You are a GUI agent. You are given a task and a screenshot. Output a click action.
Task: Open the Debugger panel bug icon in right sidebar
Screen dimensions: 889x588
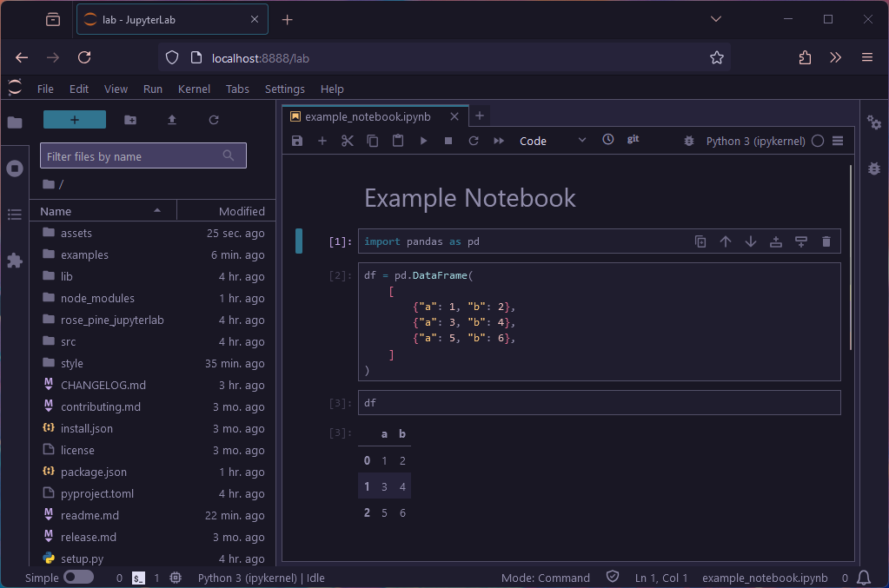(x=873, y=168)
